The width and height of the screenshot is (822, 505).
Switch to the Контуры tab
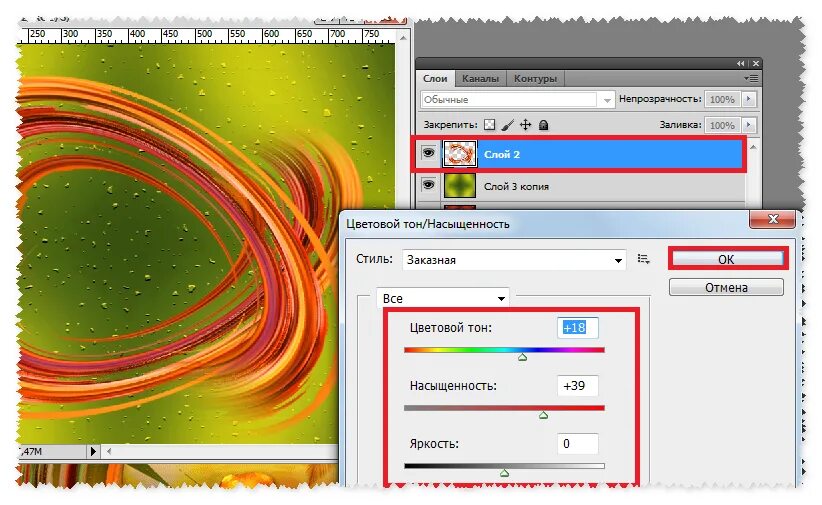535,79
